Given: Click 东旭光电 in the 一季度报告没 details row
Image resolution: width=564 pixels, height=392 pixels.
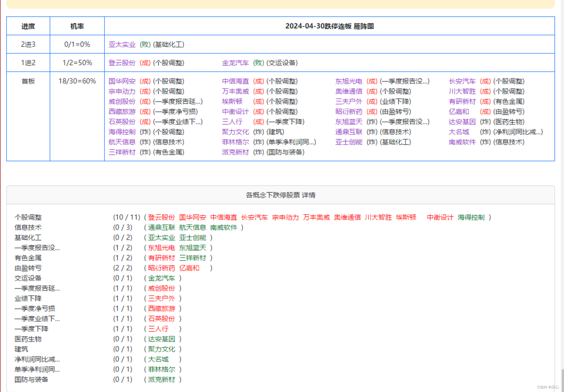Looking at the screenshot, I should coord(162,248).
